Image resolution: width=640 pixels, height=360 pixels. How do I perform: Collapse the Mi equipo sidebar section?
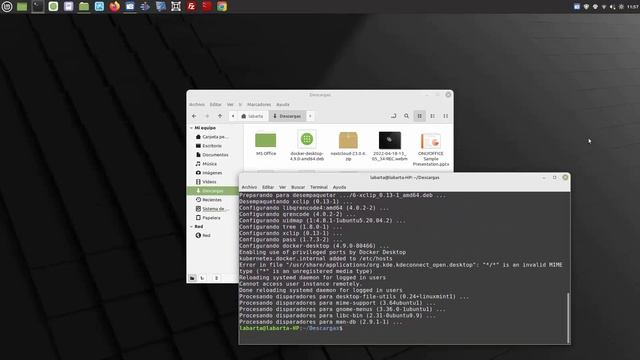point(191,128)
